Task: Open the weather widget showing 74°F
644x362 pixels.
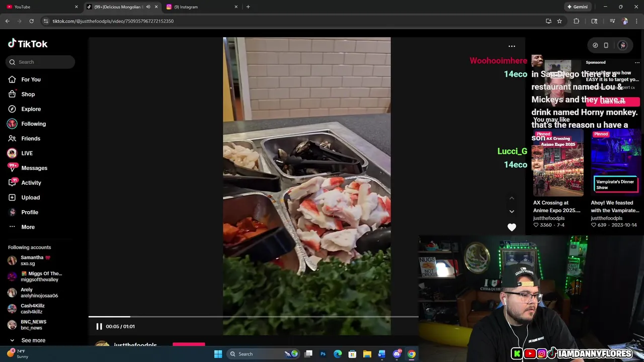Action: click(x=18, y=354)
